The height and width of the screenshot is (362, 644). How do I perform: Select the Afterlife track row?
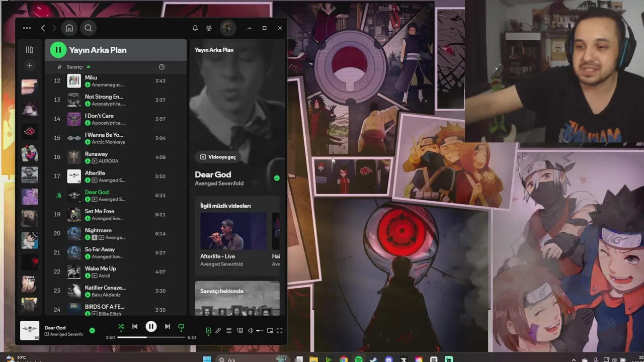pos(116,176)
